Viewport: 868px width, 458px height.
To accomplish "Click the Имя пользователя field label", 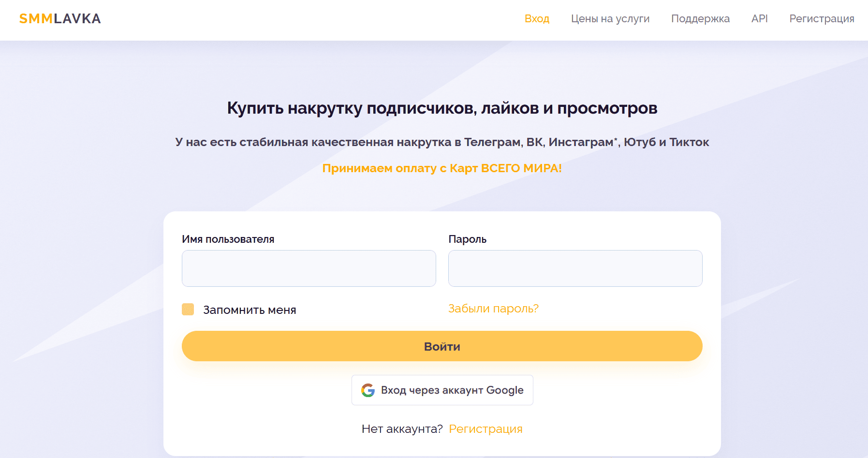I will tap(228, 239).
